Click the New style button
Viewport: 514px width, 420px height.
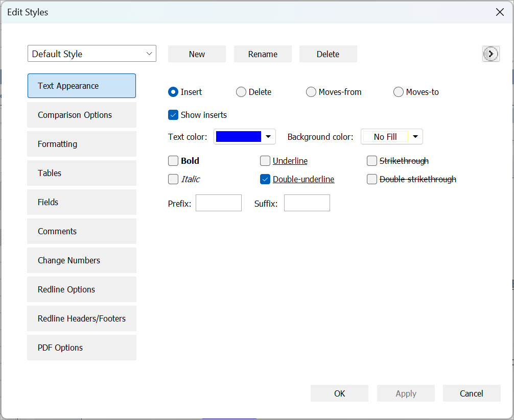click(197, 54)
